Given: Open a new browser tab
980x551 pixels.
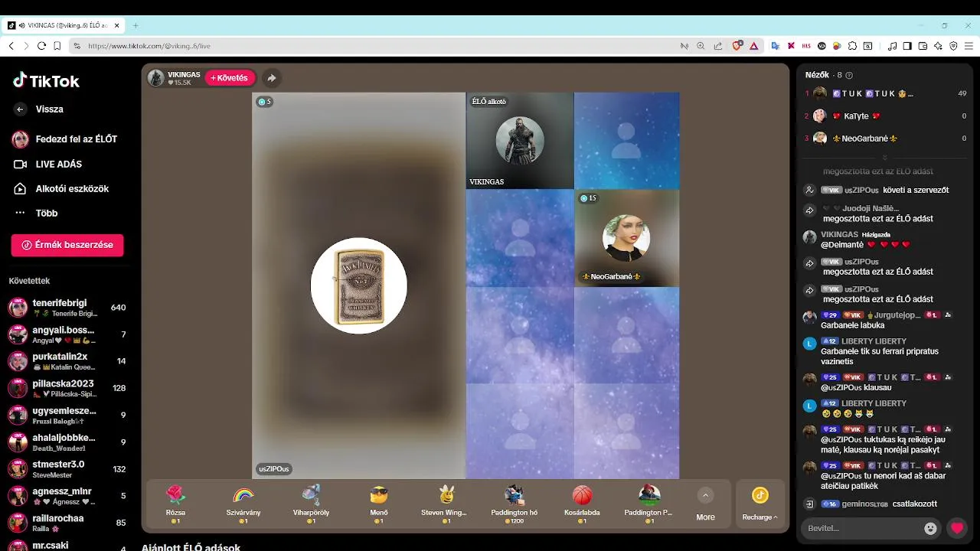Looking at the screenshot, I should [x=136, y=25].
